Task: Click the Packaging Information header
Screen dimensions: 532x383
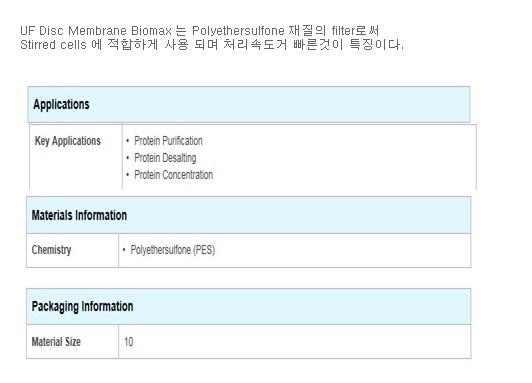Action: [249, 306]
